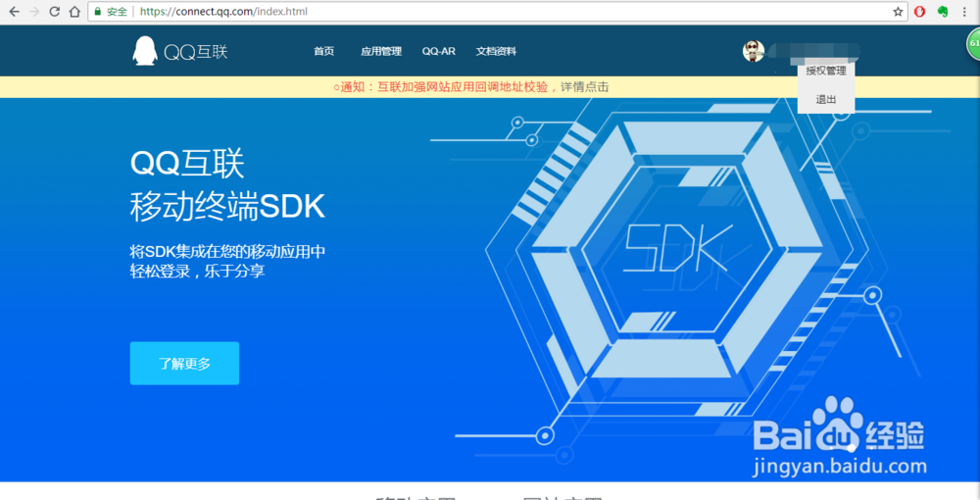Click the user avatar picture
This screenshot has width=980, height=500.
click(x=753, y=51)
